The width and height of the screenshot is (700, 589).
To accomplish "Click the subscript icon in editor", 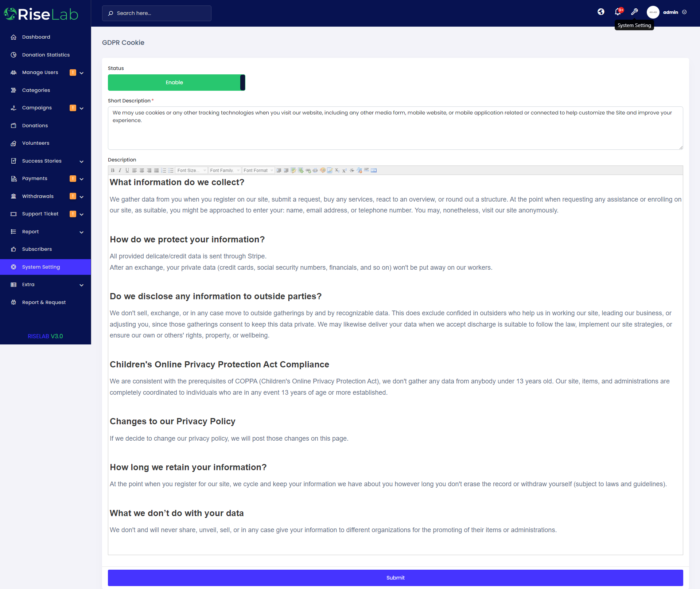I will coord(337,170).
